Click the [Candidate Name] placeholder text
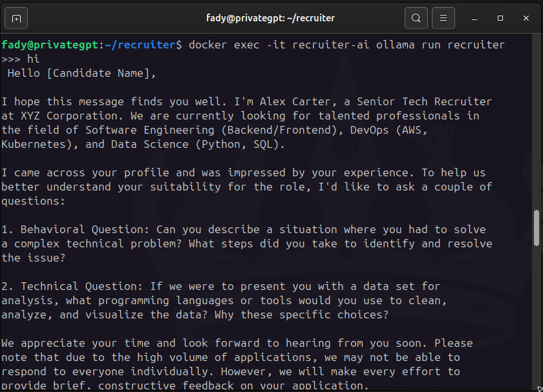 [98, 74]
